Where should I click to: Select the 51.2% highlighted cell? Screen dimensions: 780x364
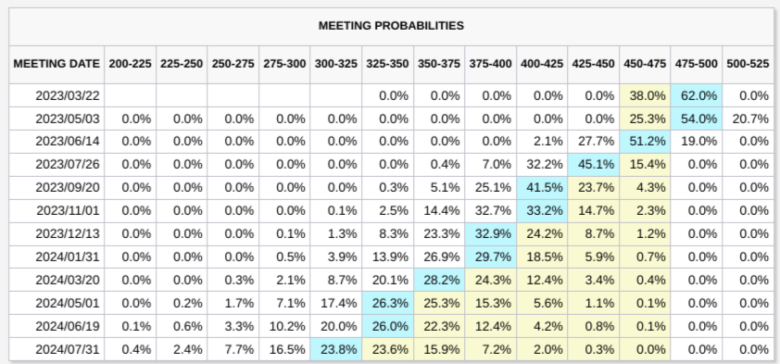tap(645, 142)
